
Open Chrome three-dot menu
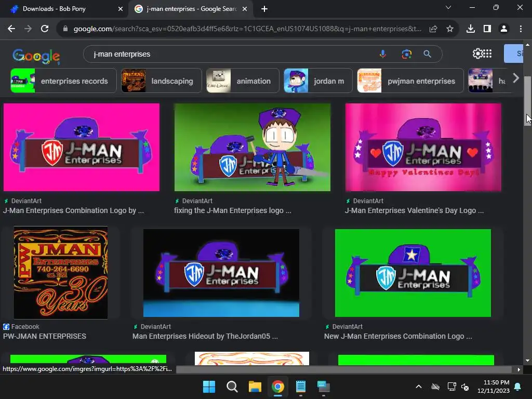click(521, 29)
